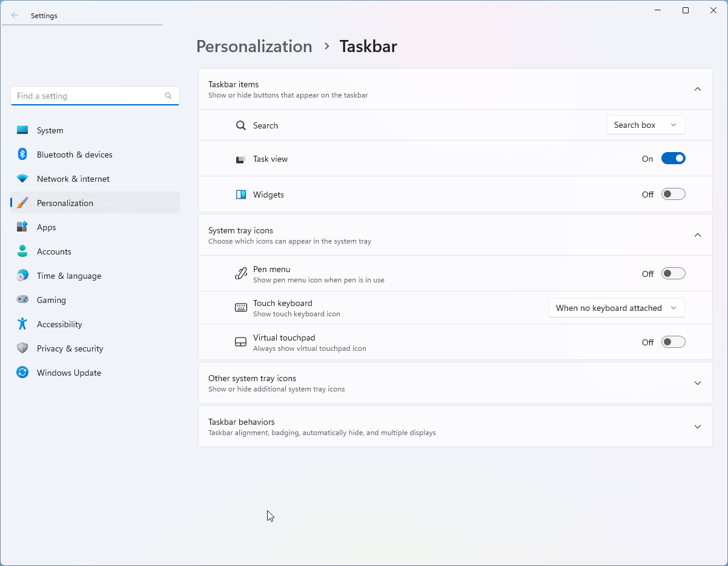The width and height of the screenshot is (728, 566).
Task: Open the Bluetooth & devices icon in sidebar
Action: click(22, 155)
